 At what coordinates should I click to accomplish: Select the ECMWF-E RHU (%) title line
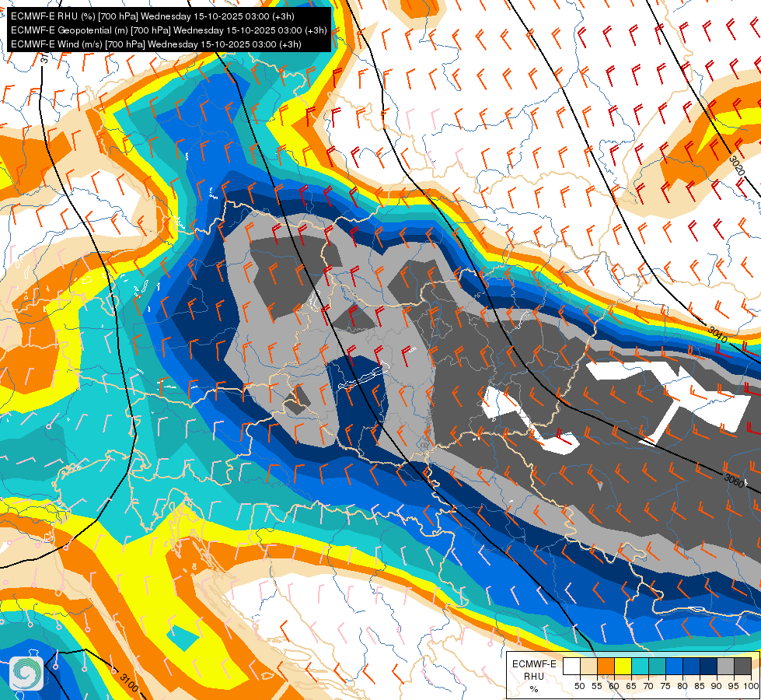tap(152, 16)
